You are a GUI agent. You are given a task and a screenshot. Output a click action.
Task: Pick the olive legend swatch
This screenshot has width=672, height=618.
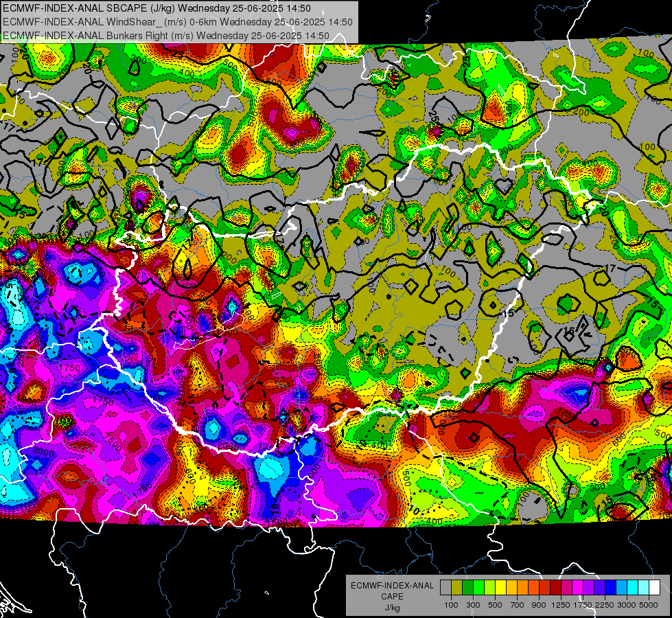tap(456, 587)
